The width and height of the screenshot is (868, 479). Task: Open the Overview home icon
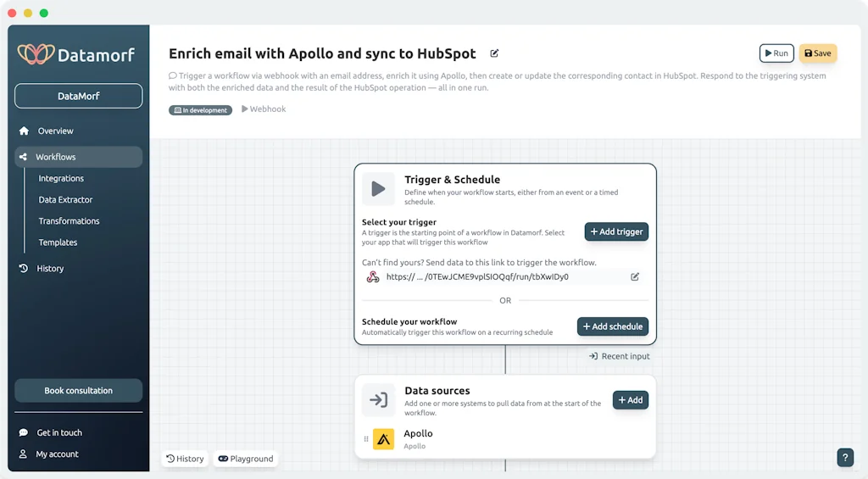pyautogui.click(x=24, y=131)
